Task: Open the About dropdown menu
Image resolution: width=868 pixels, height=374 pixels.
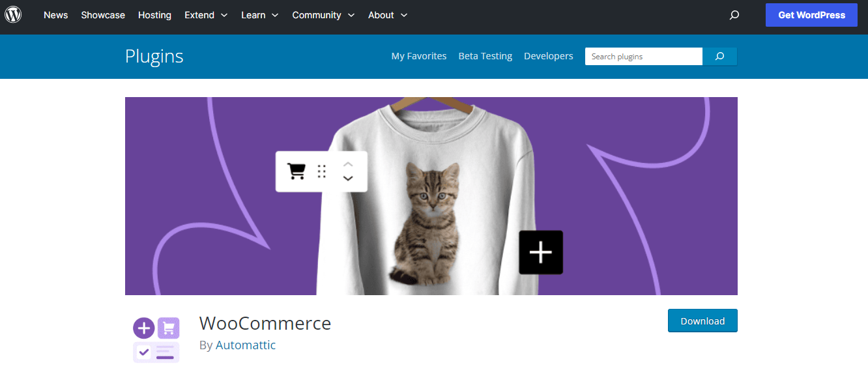Action: point(388,15)
